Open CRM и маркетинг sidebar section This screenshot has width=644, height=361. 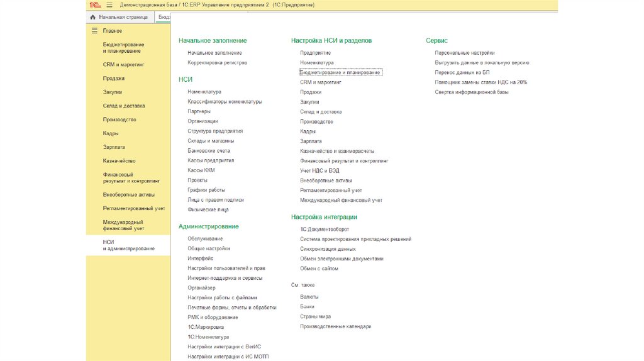124,65
